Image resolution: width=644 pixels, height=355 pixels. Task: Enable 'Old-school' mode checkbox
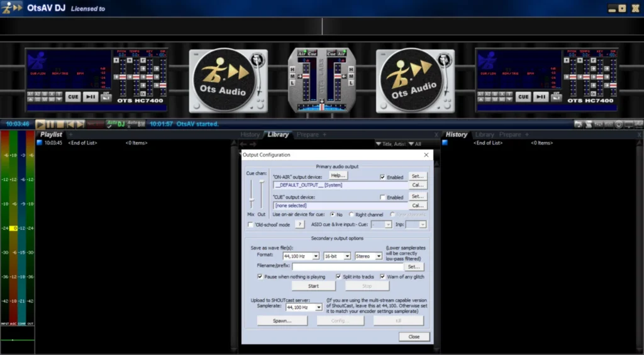[x=250, y=225]
